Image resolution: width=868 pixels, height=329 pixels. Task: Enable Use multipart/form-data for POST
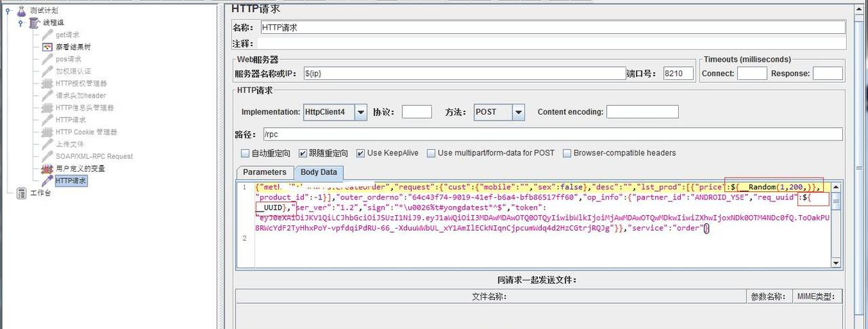pos(431,153)
